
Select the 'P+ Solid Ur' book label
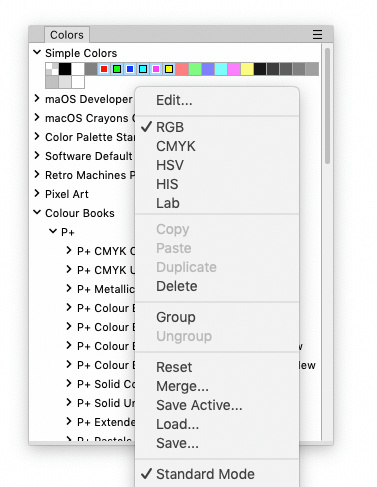pos(106,403)
